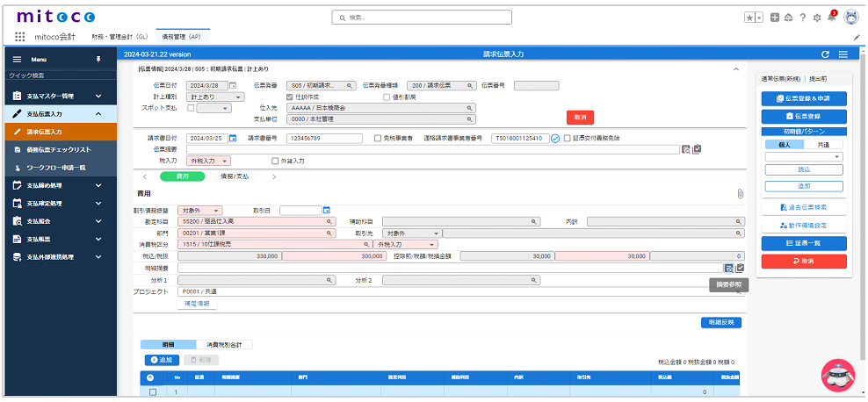Screen dimensions: 868x402
Task: Open calendar picker for 請求書日付
Action: pyautogui.click(x=233, y=138)
